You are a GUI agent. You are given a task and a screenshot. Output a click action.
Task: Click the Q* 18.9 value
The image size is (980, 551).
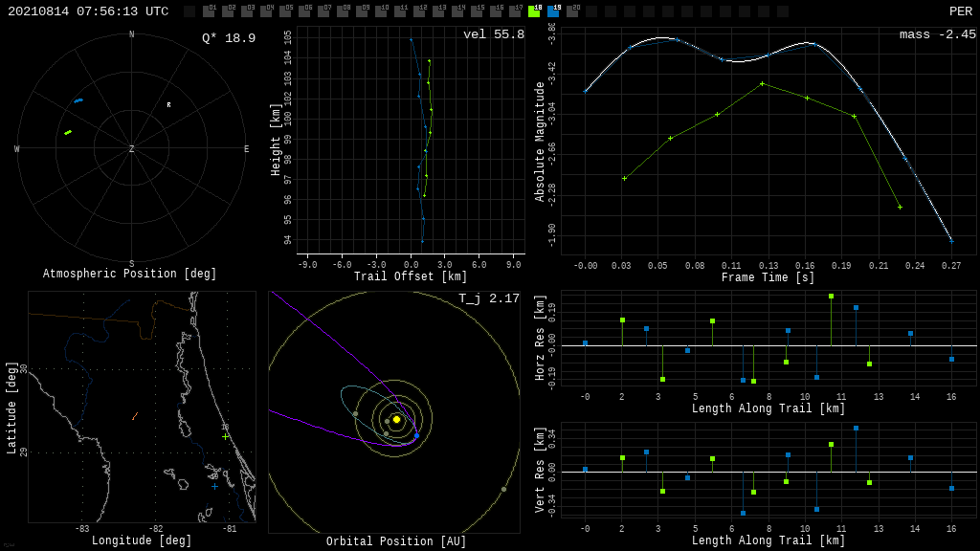click(x=228, y=38)
